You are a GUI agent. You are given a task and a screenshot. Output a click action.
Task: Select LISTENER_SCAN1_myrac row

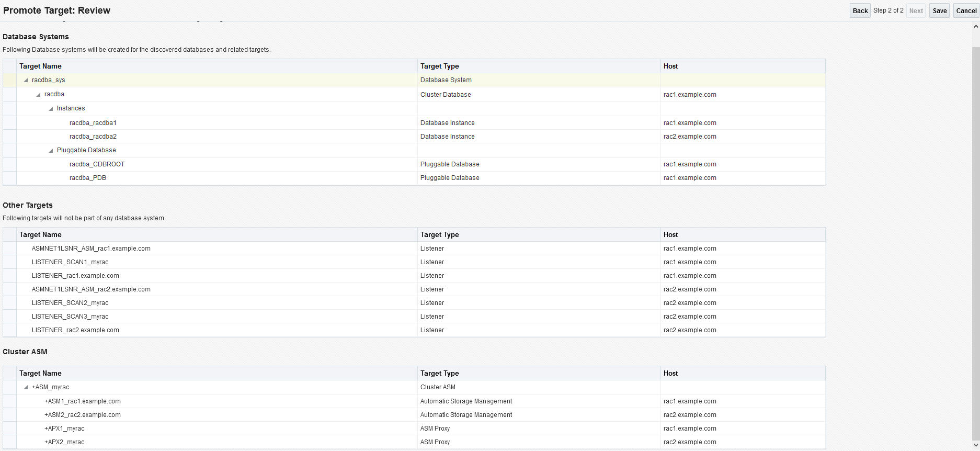coord(414,262)
